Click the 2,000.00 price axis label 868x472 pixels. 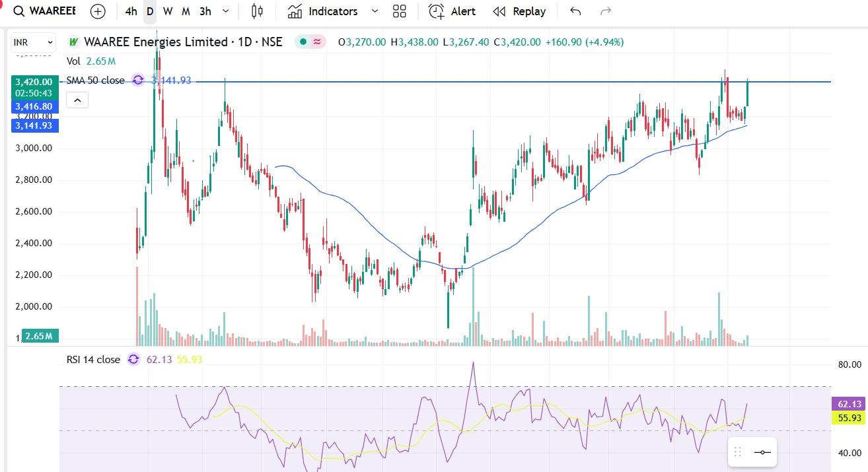(x=34, y=307)
